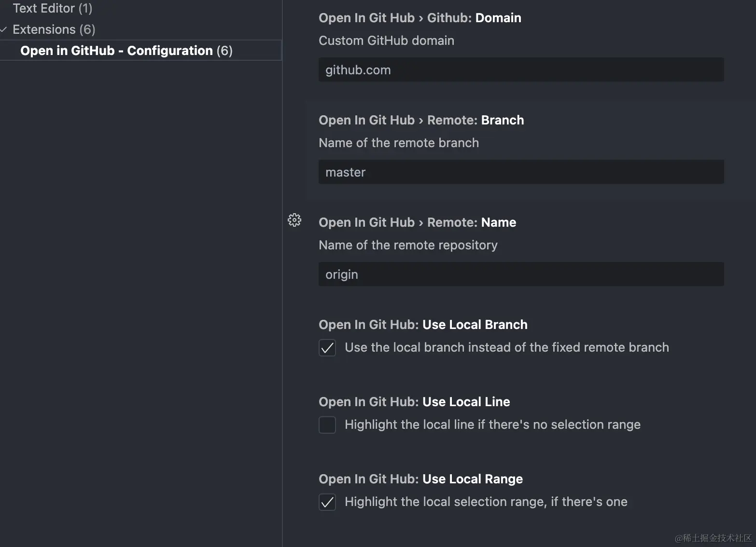
Task: Uncheck the Use Local Range checkbox
Action: pos(327,502)
